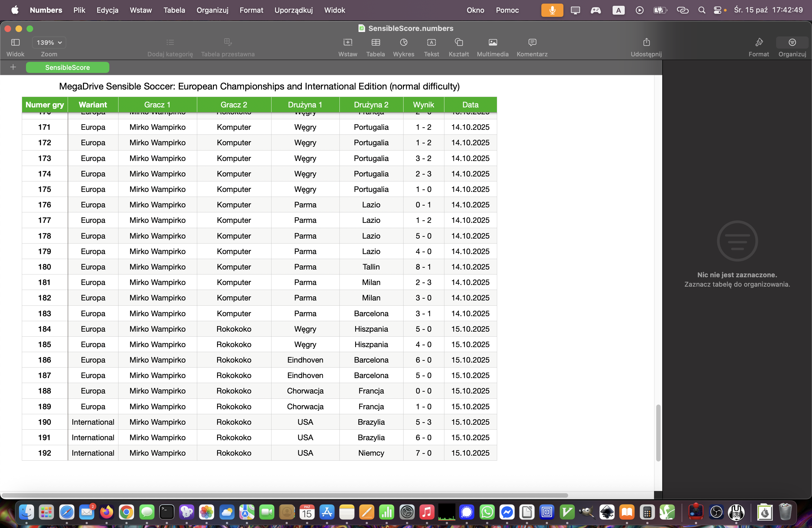This screenshot has height=528, width=812.
Task: Open the Wykres chart toolbar icon
Action: coord(403,43)
